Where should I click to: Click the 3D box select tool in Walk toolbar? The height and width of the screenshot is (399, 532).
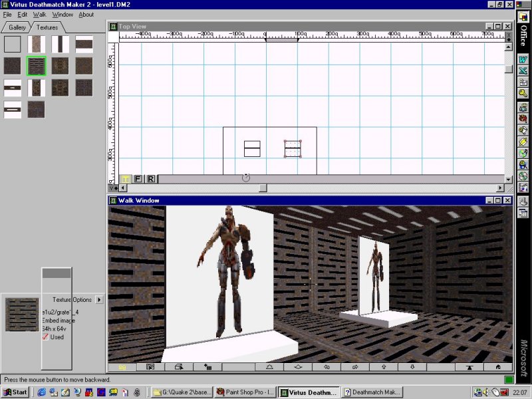click(179, 367)
